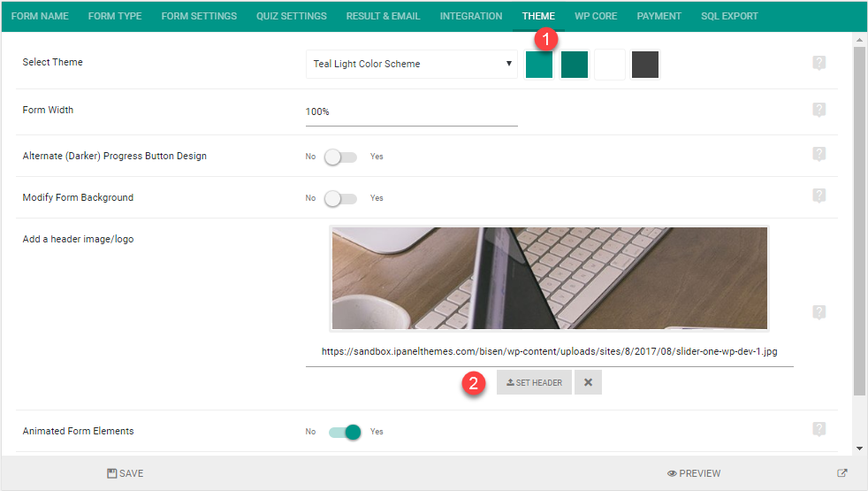Viewport: 868px width, 491px height.
Task: Click the white color swatch
Action: (610, 65)
